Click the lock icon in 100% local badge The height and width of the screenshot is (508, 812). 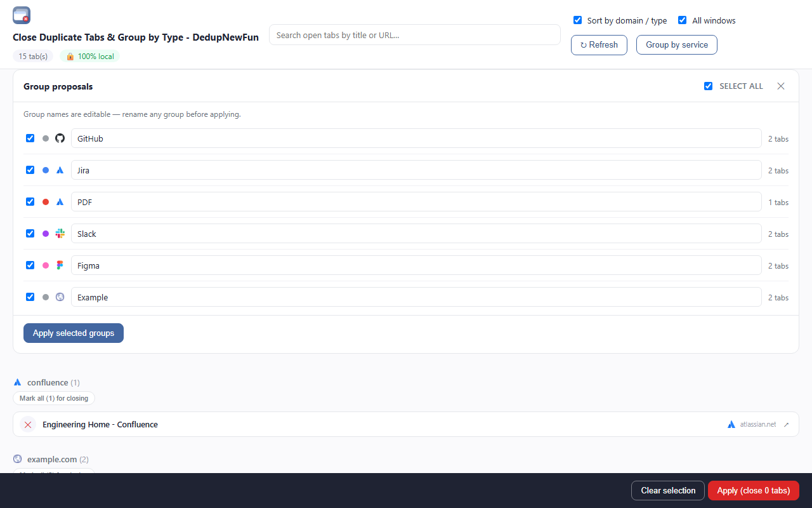click(70, 57)
